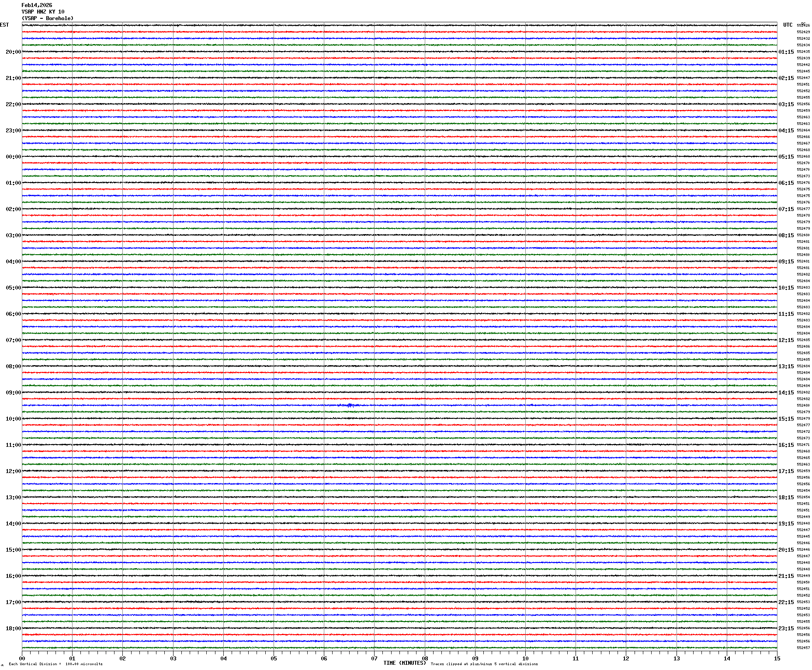Click the Each Vertical Division scale note

click(x=56, y=664)
